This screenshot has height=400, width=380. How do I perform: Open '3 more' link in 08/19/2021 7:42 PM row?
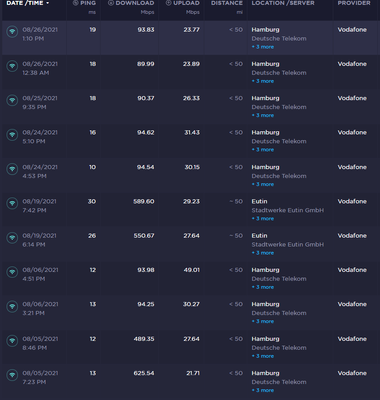(x=263, y=219)
